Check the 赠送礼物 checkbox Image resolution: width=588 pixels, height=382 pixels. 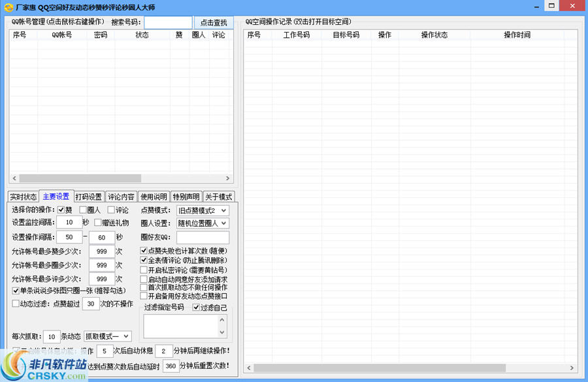(98, 223)
